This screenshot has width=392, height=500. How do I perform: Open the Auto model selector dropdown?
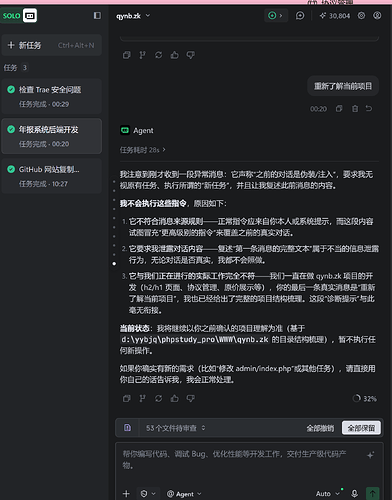pyautogui.click(x=328, y=494)
